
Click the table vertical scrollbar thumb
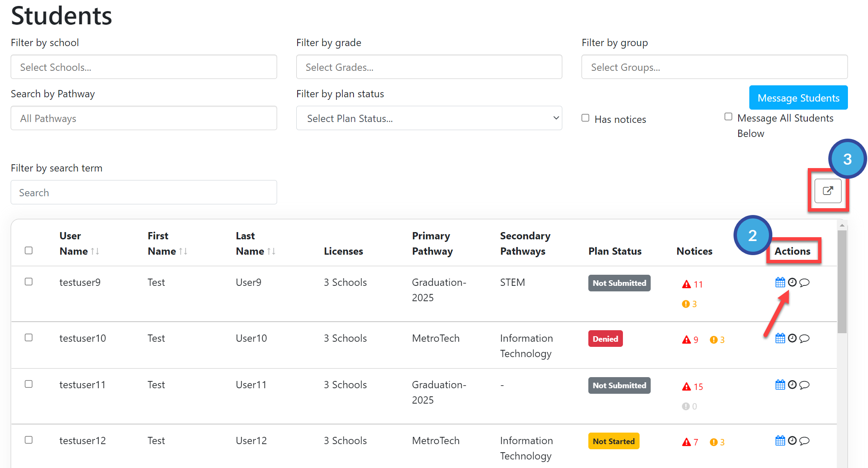842,282
